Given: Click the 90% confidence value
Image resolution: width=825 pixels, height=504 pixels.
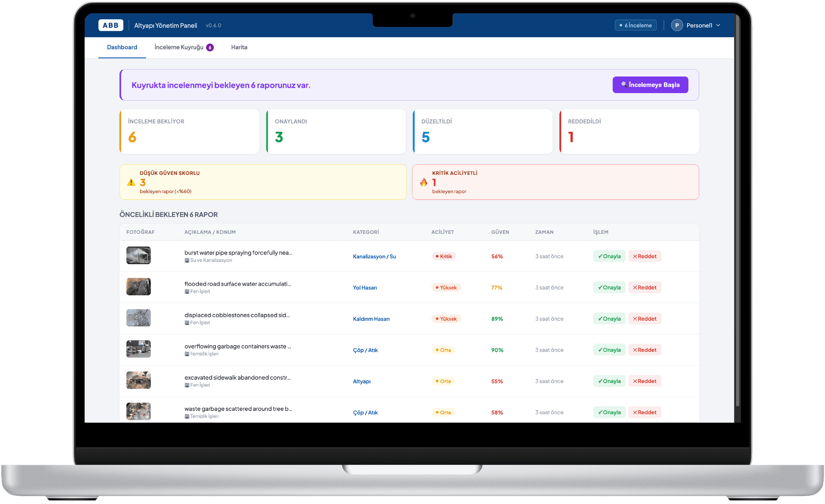Looking at the screenshot, I should 497,350.
